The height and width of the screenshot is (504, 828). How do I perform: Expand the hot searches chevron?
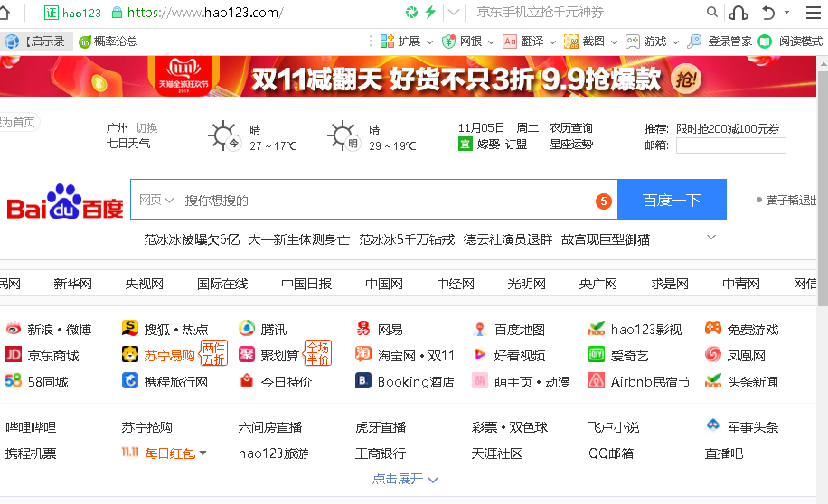point(711,237)
